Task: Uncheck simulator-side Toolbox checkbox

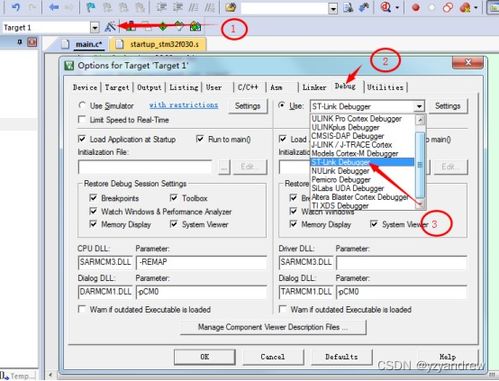Action: (x=173, y=198)
